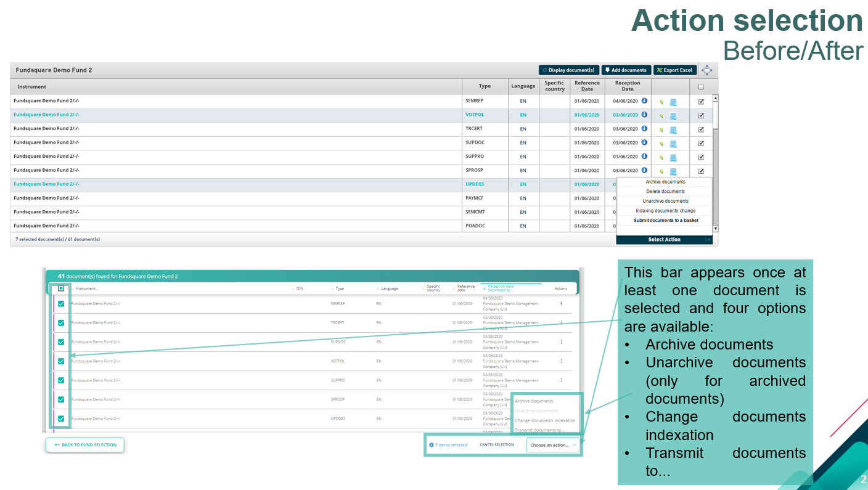The width and height of the screenshot is (868, 490).
Task: Open the Select Action dropdown
Action: pos(665,240)
